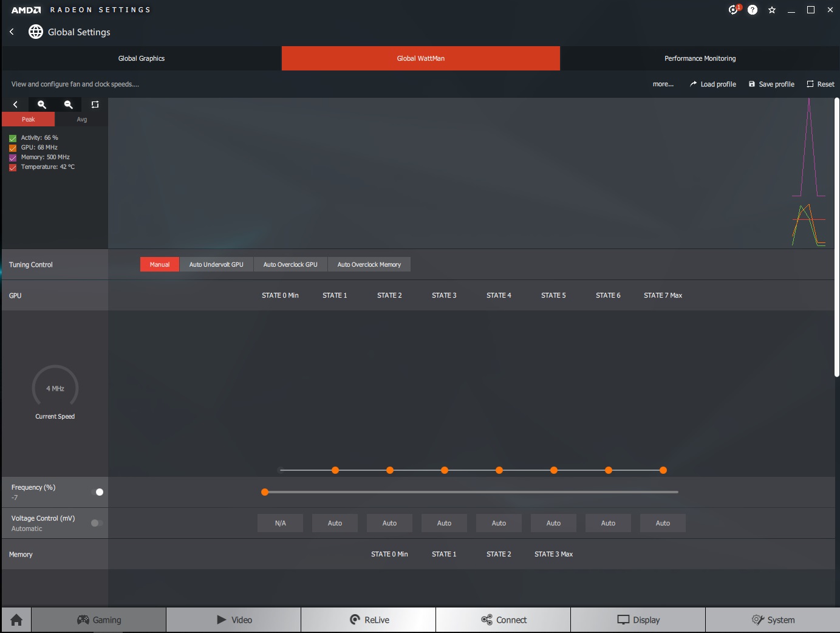Open the Gaming section
Viewport: 840px width, 633px height.
[99, 620]
